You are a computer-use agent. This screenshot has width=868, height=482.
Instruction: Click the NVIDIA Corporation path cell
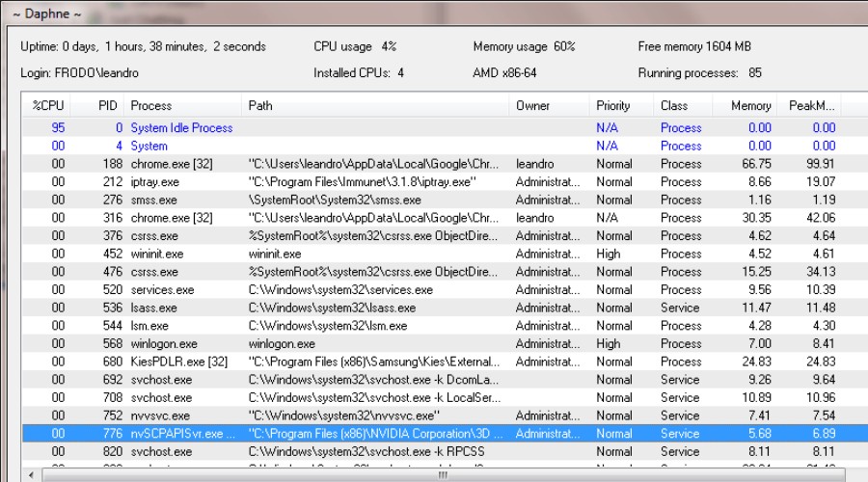[x=375, y=434]
